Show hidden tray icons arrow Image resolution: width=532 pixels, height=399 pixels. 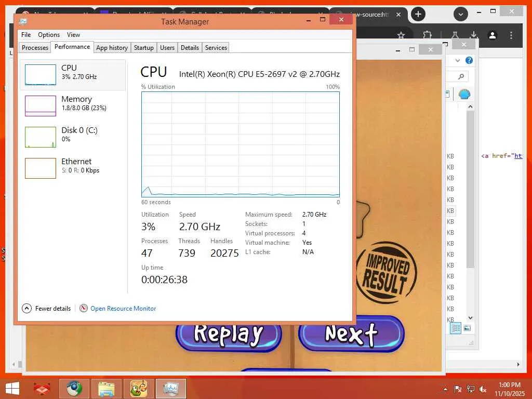445,389
